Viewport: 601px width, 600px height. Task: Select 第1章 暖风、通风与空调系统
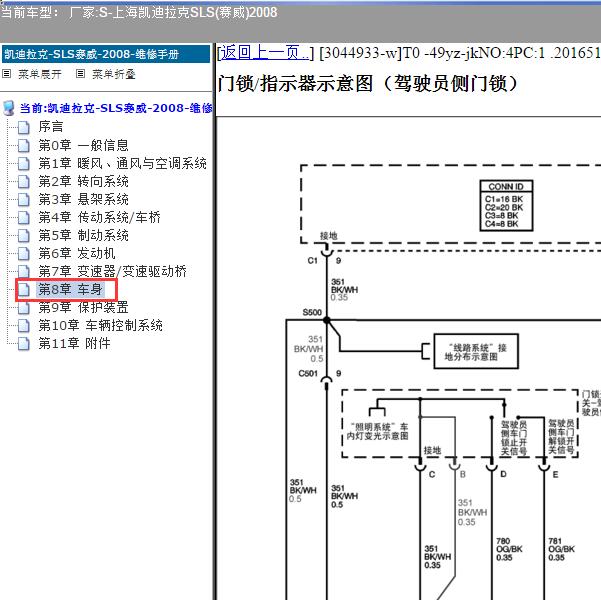click(x=122, y=163)
